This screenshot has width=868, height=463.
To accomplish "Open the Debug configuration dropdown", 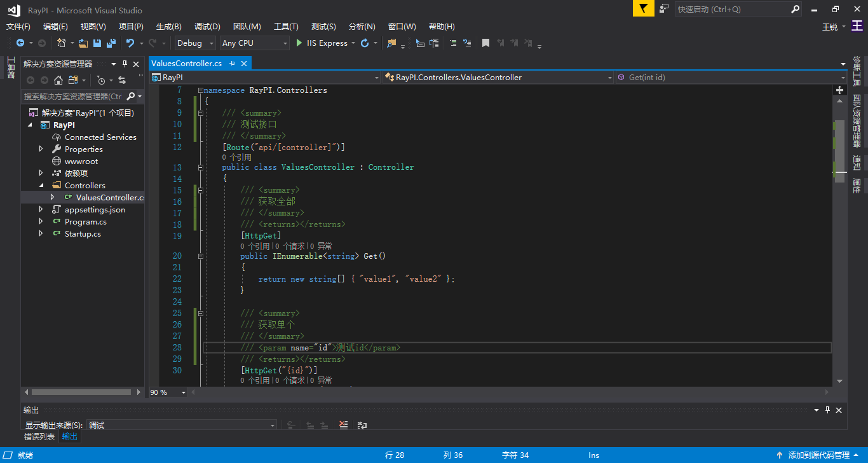I will coord(196,43).
